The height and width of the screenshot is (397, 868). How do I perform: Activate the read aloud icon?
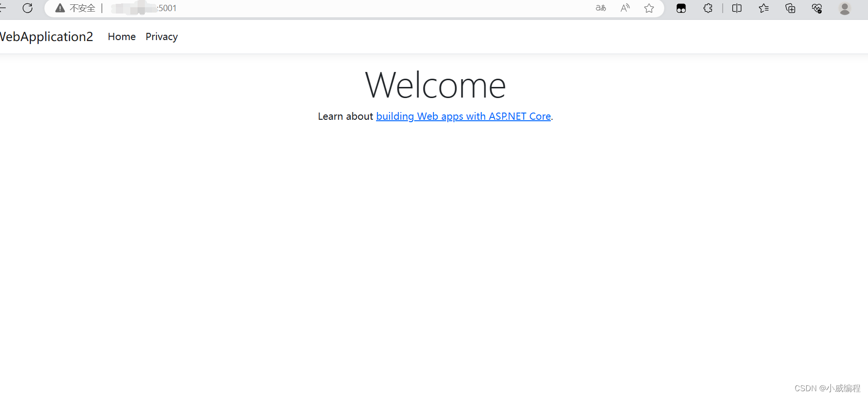(x=625, y=8)
